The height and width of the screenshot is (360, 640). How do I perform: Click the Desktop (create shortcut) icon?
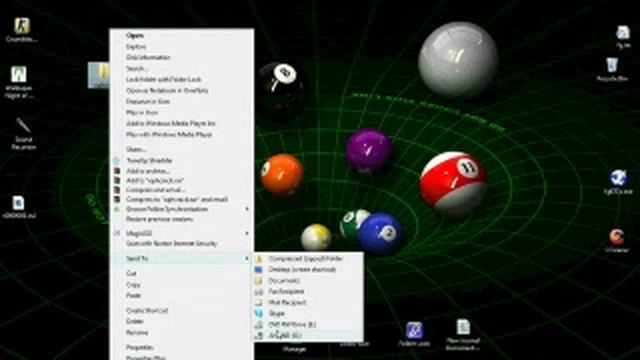(x=259, y=270)
